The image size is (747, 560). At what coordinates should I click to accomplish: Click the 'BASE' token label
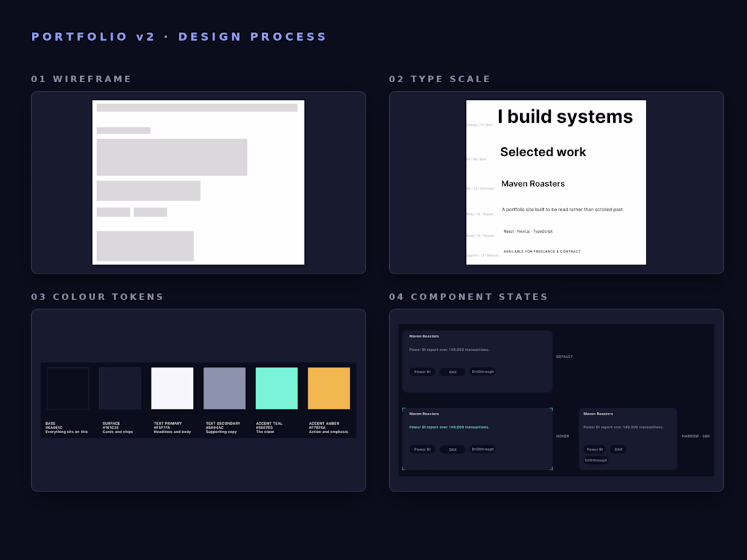pos(50,424)
